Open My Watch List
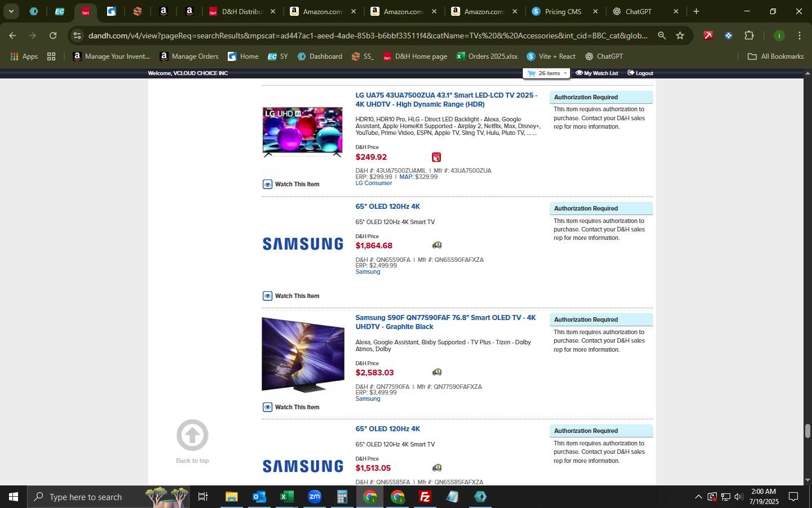This screenshot has height=508, width=812. (597, 73)
